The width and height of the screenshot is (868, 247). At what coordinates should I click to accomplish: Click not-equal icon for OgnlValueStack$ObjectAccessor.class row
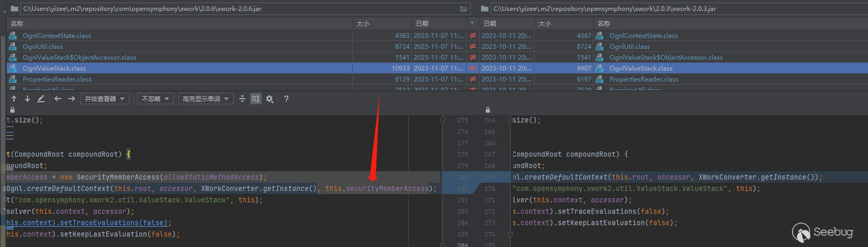point(472,58)
